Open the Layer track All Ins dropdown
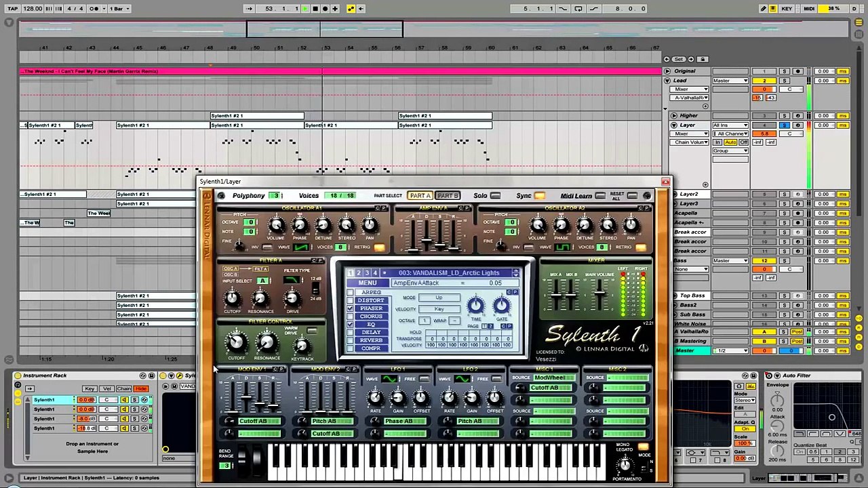Viewport: 868px width, 488px height. tap(730, 125)
